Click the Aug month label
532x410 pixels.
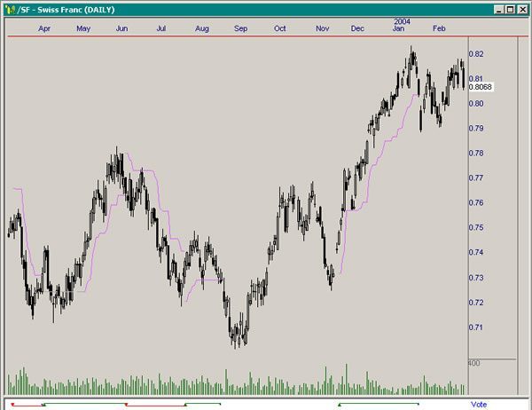coord(201,28)
